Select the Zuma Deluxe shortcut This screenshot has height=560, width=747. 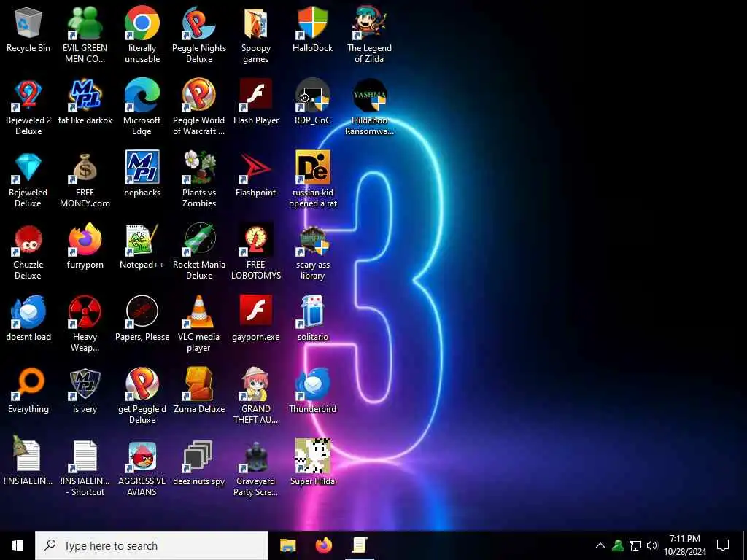pyautogui.click(x=198, y=384)
